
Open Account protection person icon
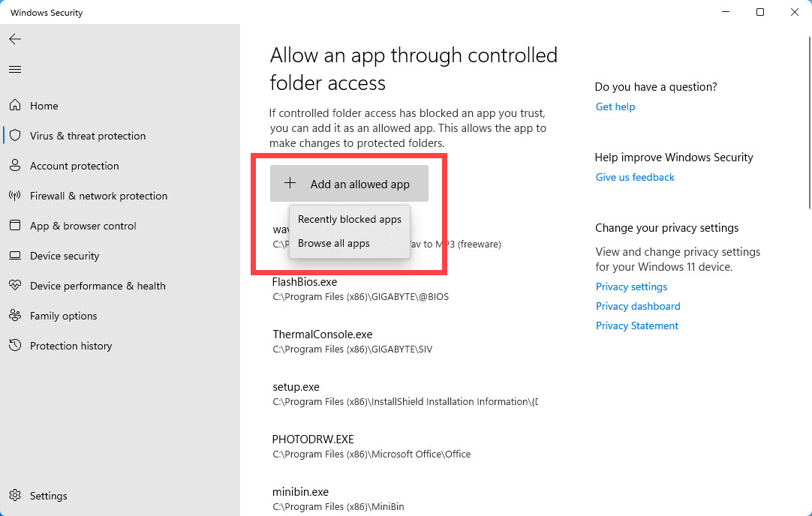coord(15,166)
